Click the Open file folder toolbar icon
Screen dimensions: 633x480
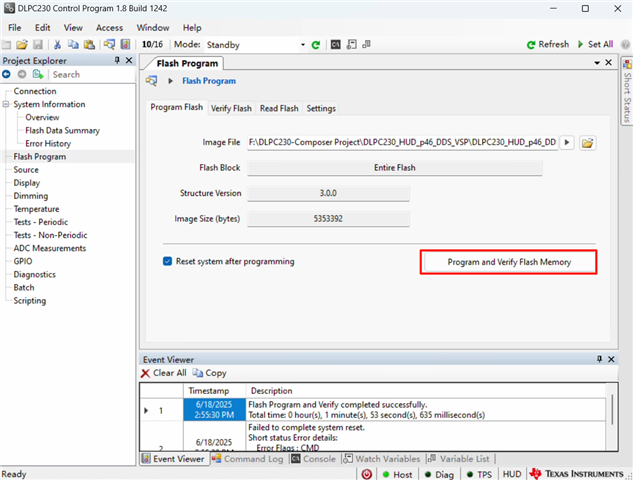(22, 44)
